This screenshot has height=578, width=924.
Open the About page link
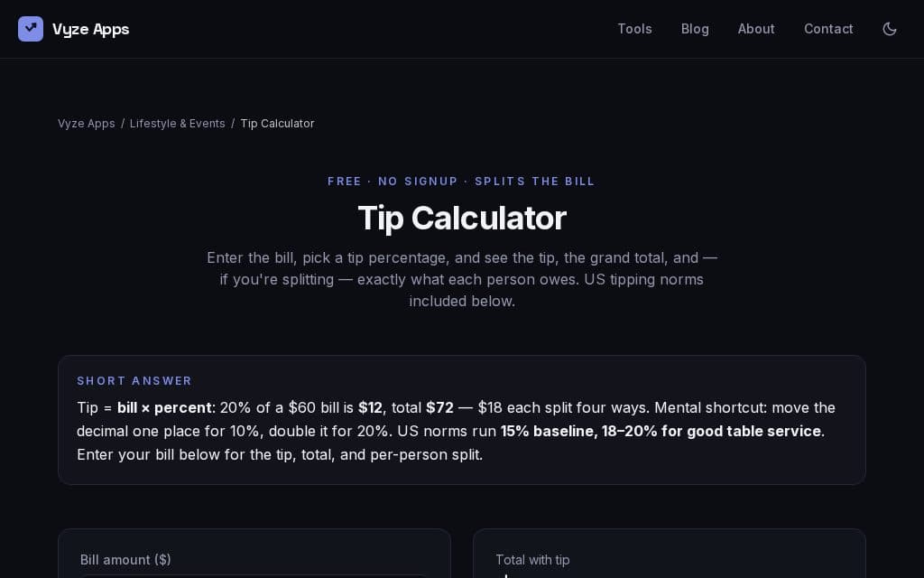(756, 29)
